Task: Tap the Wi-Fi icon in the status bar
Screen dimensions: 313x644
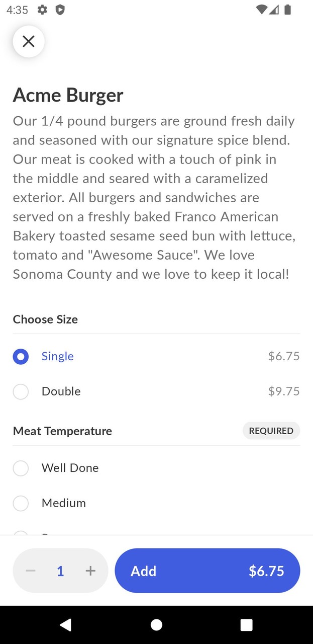Action: 261,10
